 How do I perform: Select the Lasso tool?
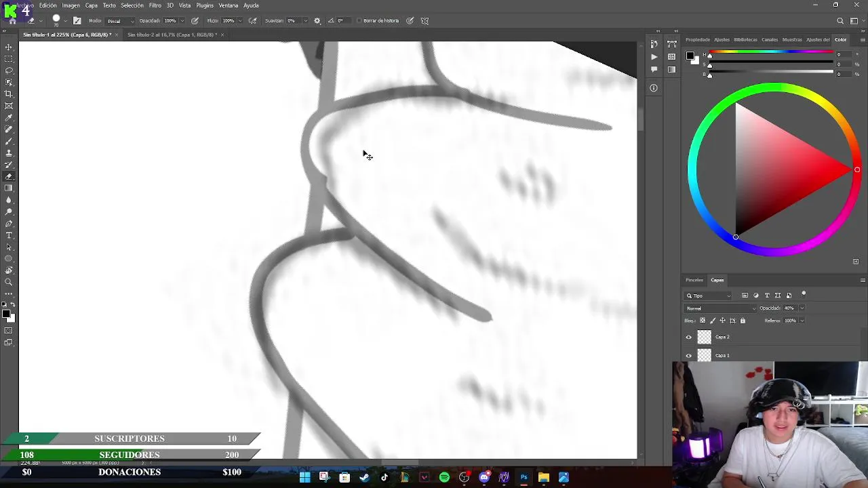pyautogui.click(x=9, y=70)
